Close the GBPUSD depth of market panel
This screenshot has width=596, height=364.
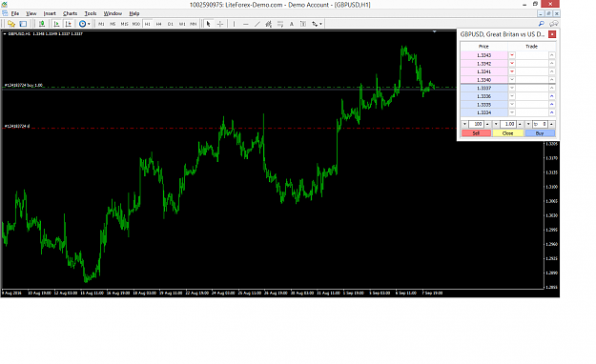pos(552,34)
